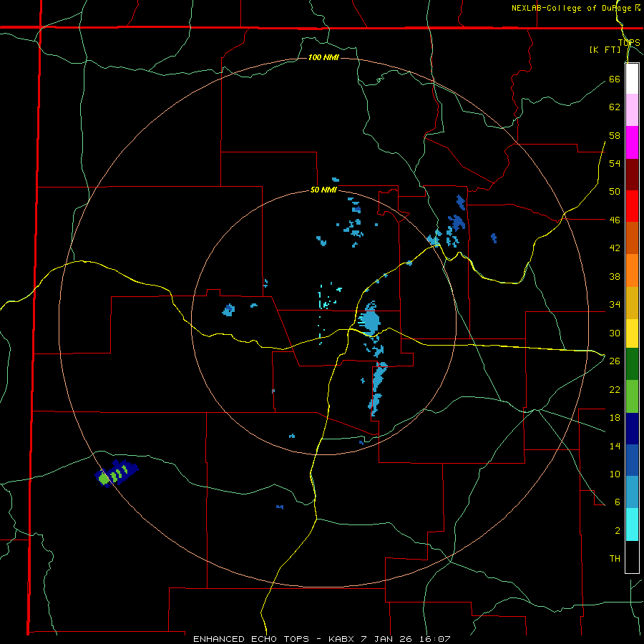
Task: Click the 54 legend value
Action: click(615, 163)
